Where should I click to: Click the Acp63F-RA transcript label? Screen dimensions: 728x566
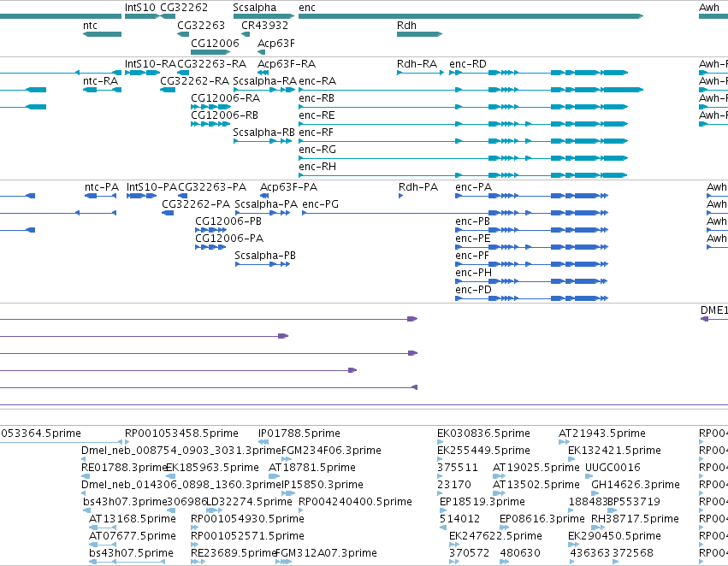tap(287, 63)
